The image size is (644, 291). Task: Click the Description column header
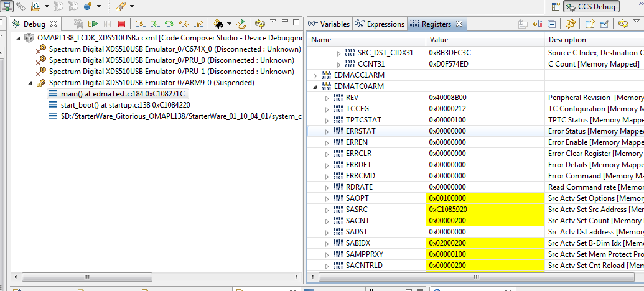point(594,40)
